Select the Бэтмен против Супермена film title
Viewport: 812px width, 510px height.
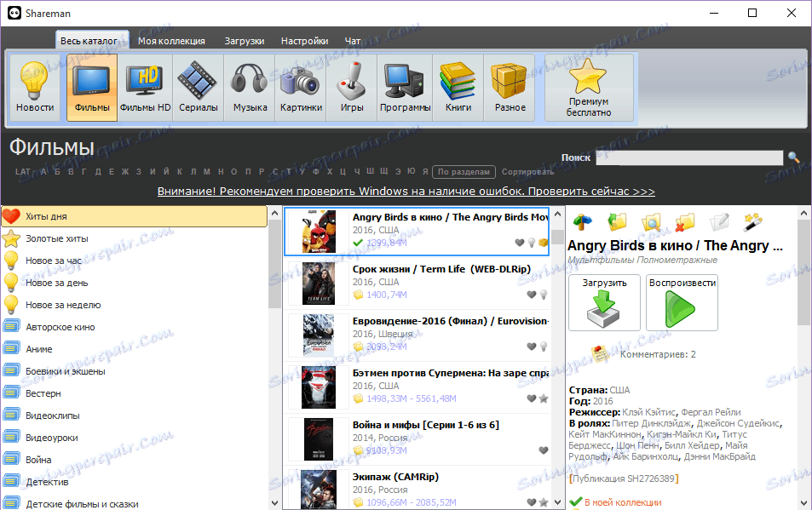(451, 373)
